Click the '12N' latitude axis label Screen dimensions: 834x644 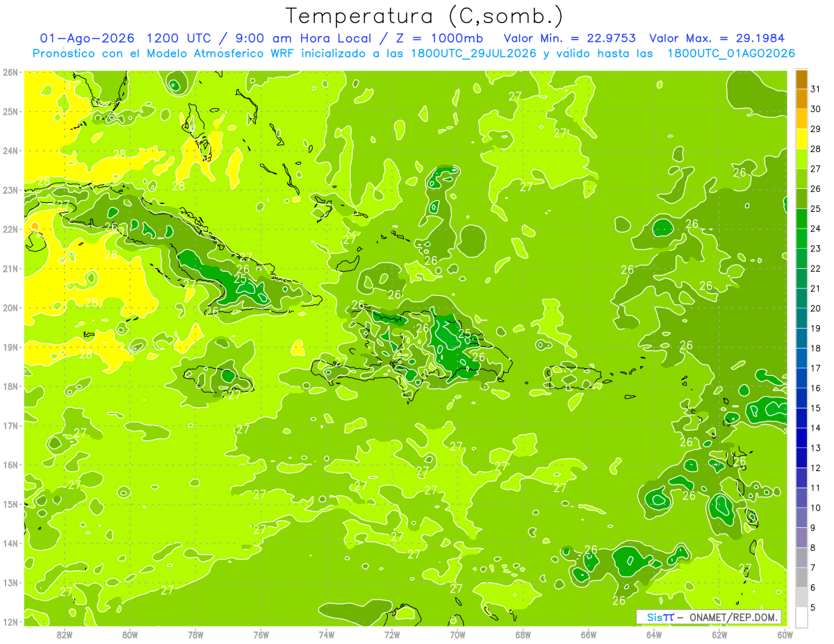point(10,622)
